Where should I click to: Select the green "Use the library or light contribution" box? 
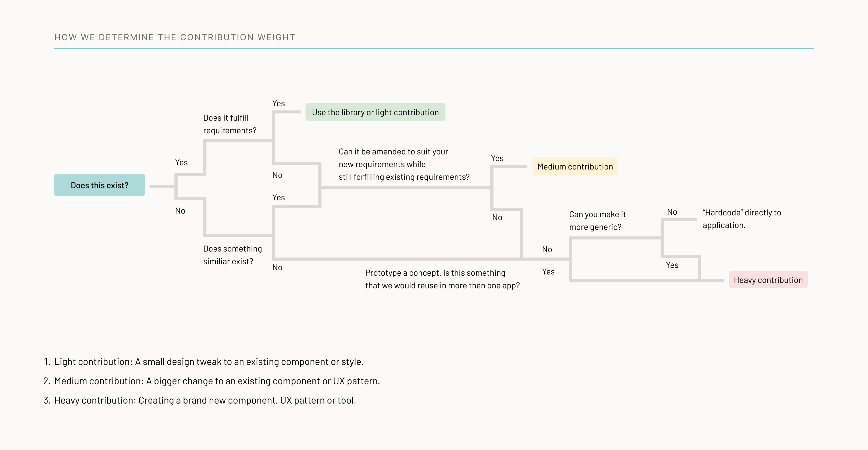click(x=375, y=112)
